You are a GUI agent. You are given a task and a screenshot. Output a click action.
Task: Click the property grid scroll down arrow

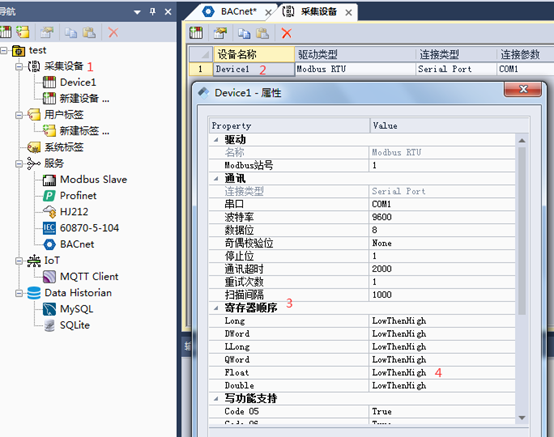click(522, 418)
